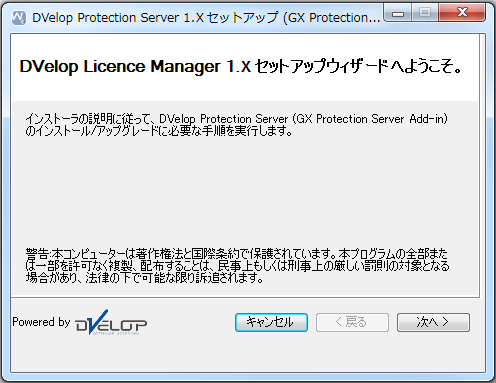
Task: Click empty grey area between description and warning
Action: [x=245, y=192]
